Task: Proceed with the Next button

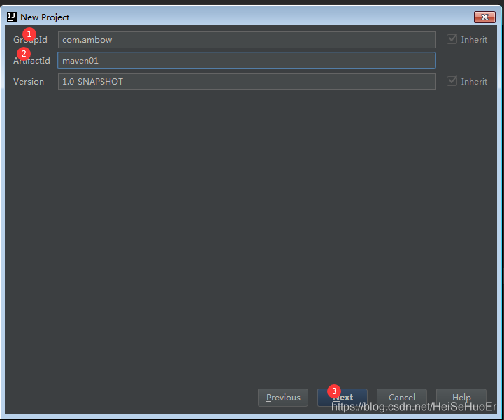Action: pyautogui.click(x=343, y=398)
